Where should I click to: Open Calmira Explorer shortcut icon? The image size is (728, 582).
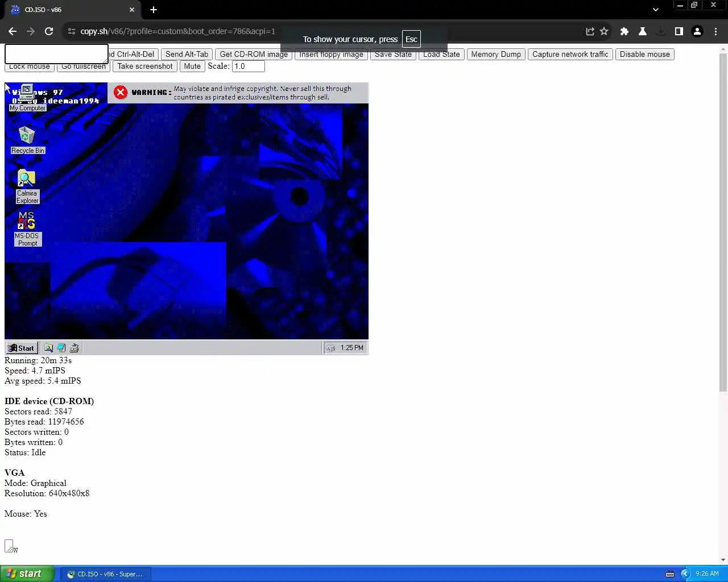click(27, 186)
